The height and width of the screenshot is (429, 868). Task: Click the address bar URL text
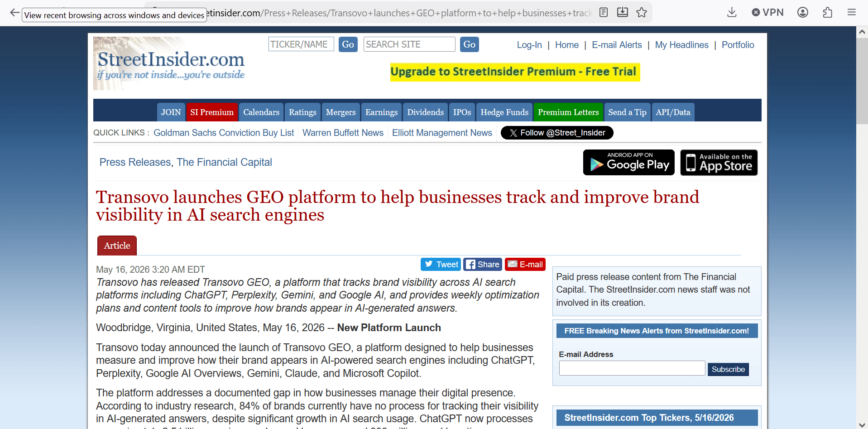(x=398, y=13)
